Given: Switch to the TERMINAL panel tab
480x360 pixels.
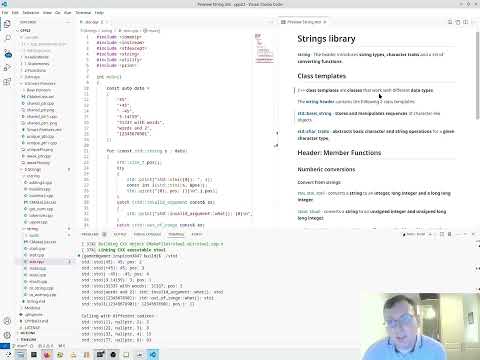Looking at the screenshot, I should click(x=176, y=234).
